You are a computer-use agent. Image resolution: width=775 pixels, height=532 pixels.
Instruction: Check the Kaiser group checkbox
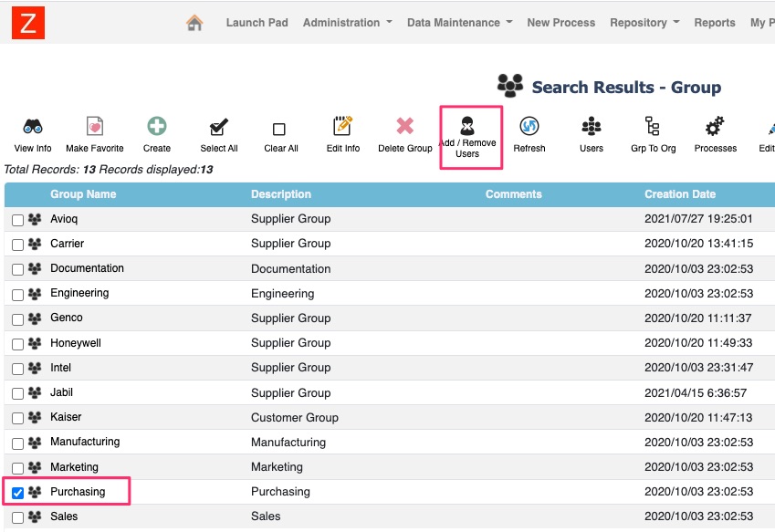[17, 418]
